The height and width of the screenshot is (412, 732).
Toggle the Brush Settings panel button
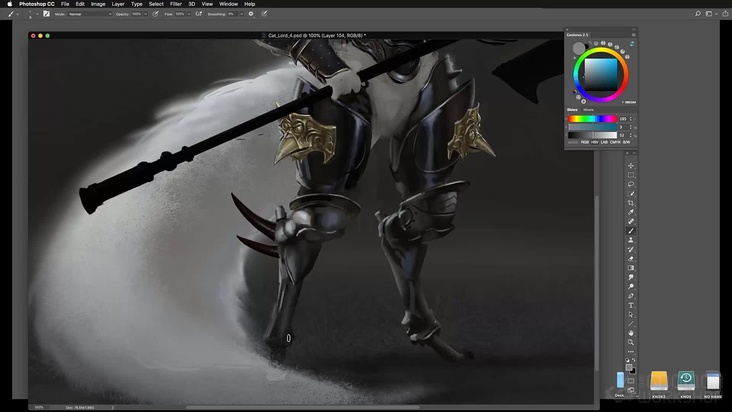(46, 14)
